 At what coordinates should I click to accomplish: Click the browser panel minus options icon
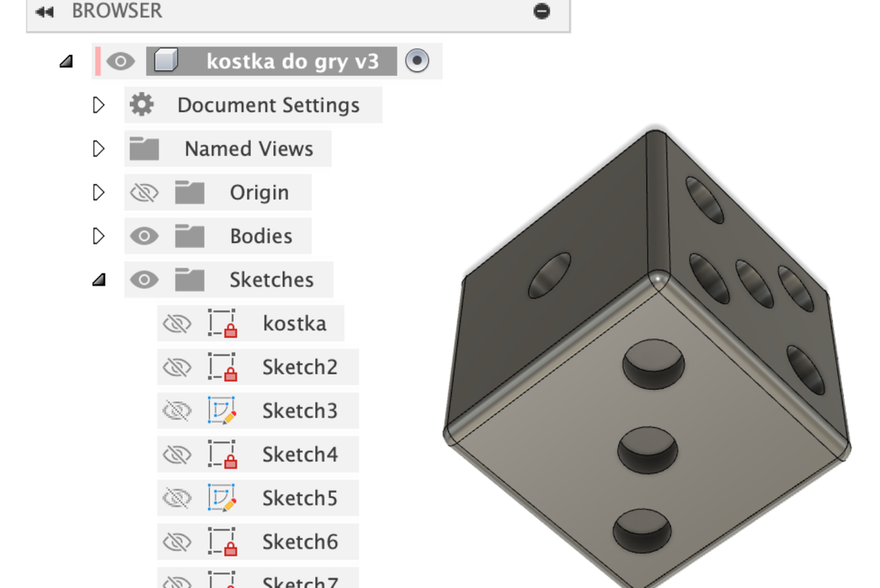(542, 11)
